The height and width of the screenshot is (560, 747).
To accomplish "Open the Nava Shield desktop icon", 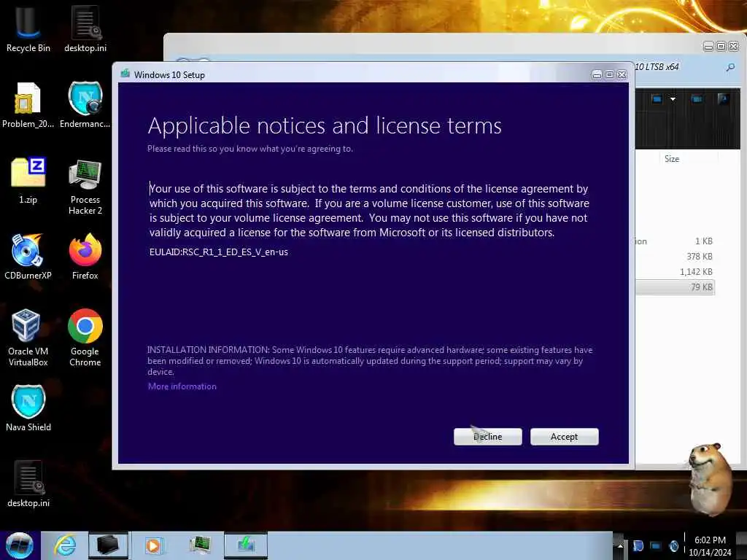I will tap(28, 408).
